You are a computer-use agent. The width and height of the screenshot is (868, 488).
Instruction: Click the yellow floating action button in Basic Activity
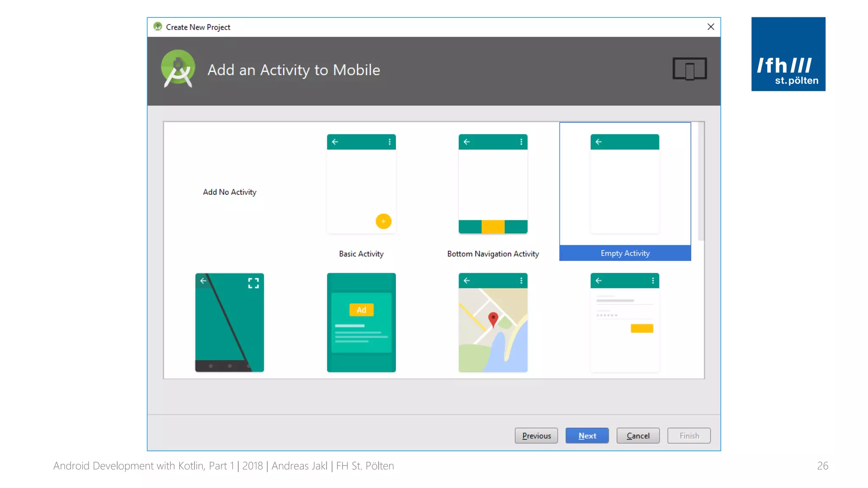click(x=383, y=221)
